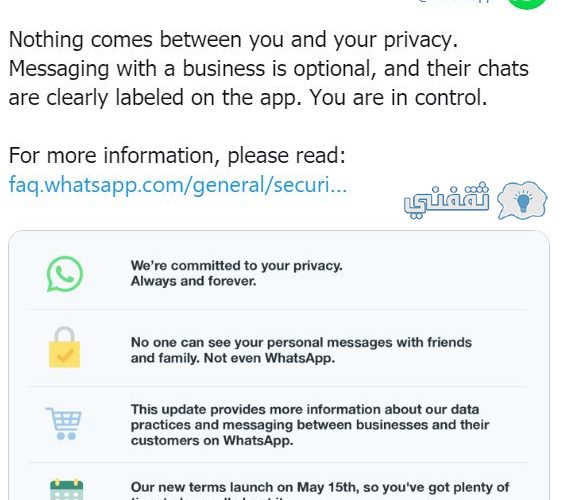Click the lightbulb speech-bubble watermark icon
The width and height of the screenshot is (562, 500).
[522, 200]
